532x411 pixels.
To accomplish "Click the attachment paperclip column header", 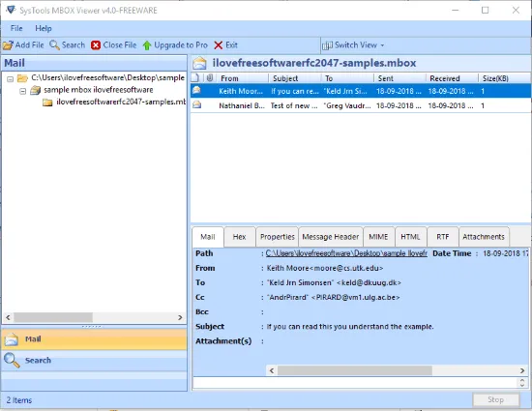I will coord(210,78).
